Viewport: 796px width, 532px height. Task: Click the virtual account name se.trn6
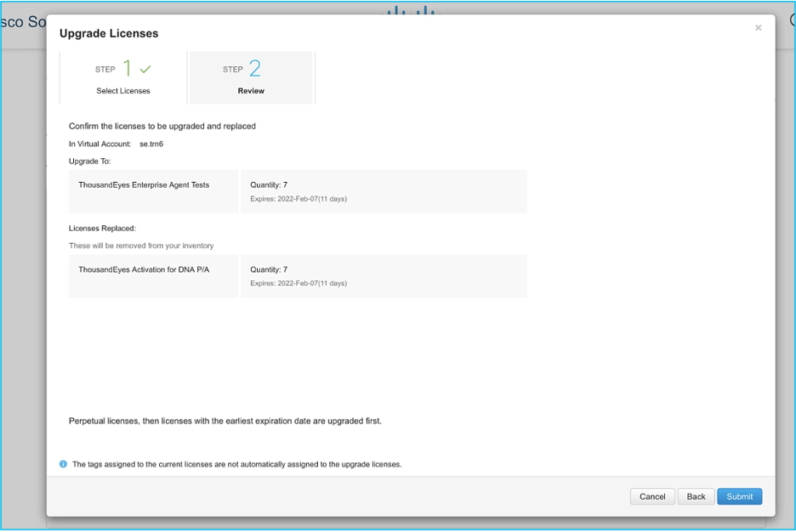[151, 144]
